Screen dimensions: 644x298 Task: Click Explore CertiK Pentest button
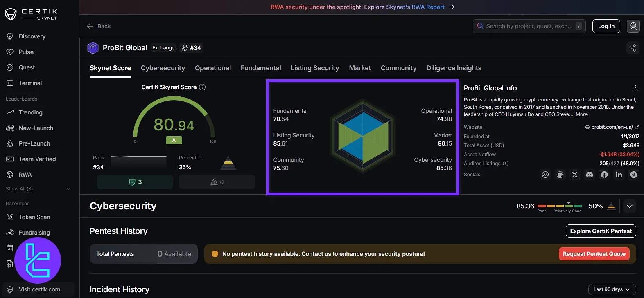pyautogui.click(x=601, y=231)
